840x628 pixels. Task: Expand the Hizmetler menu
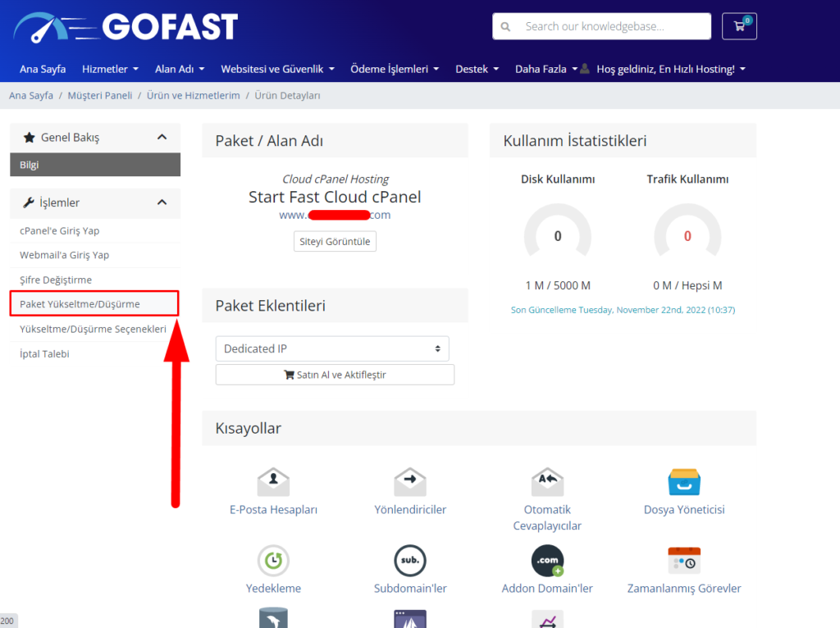coord(110,70)
